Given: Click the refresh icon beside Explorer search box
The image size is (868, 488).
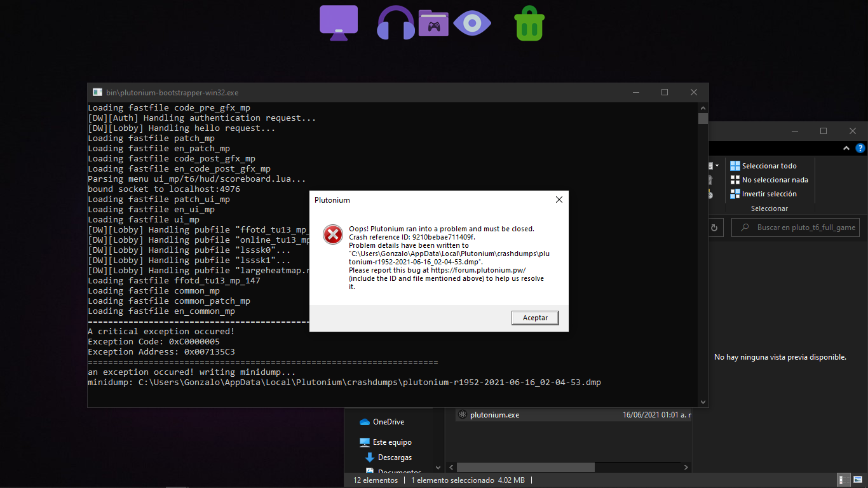Looking at the screenshot, I should 714,227.
